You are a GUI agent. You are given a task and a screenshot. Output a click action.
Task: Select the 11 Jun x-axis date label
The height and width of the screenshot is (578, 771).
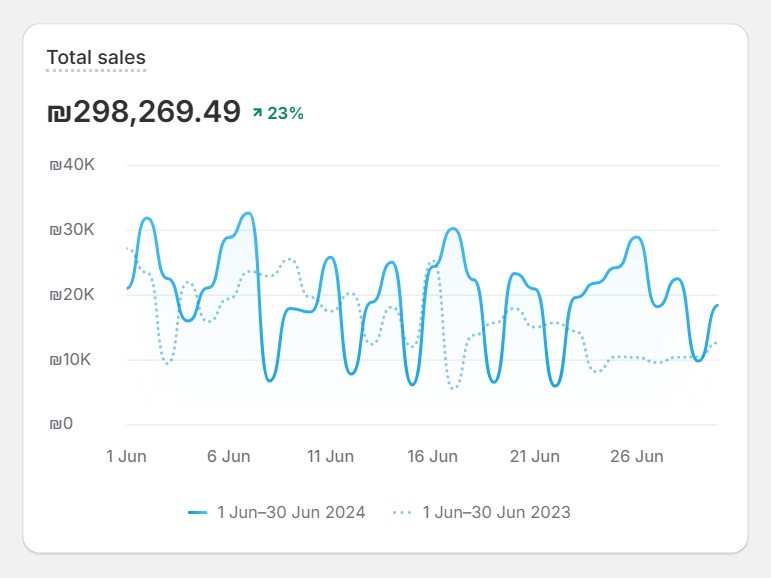tap(330, 456)
